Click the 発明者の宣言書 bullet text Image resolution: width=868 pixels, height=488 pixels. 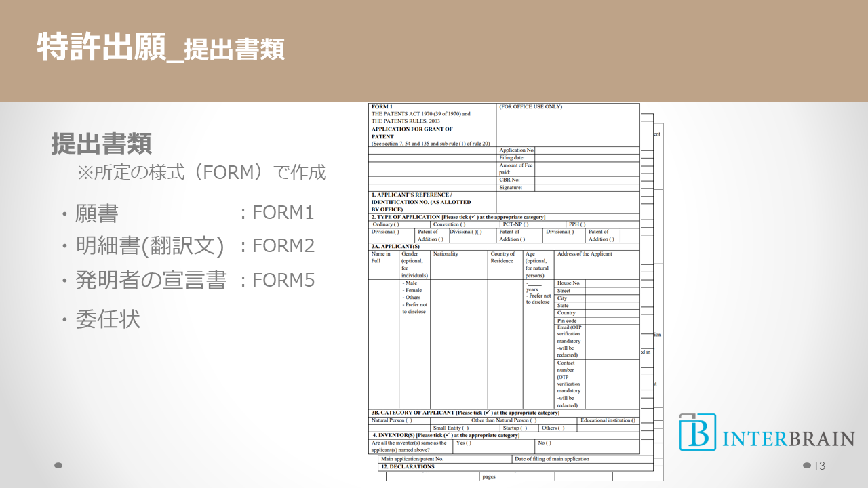click(151, 281)
